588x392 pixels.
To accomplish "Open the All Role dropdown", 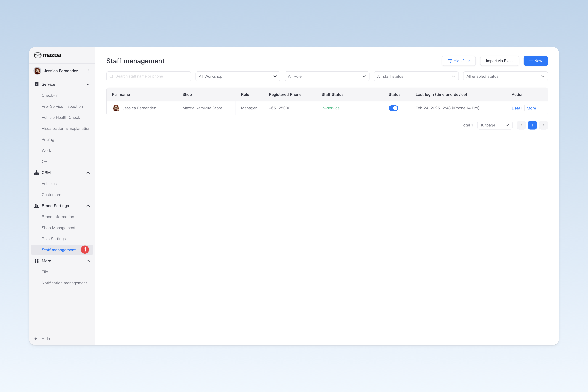I will click(327, 76).
